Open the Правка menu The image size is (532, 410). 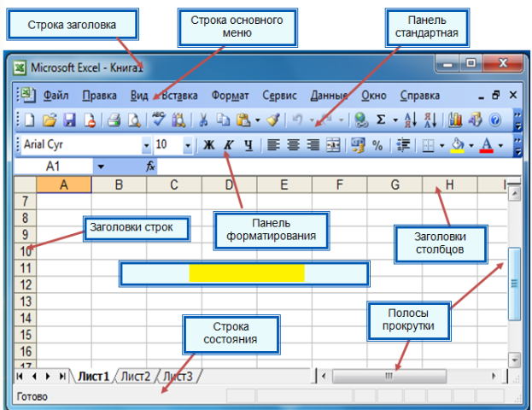99,96
